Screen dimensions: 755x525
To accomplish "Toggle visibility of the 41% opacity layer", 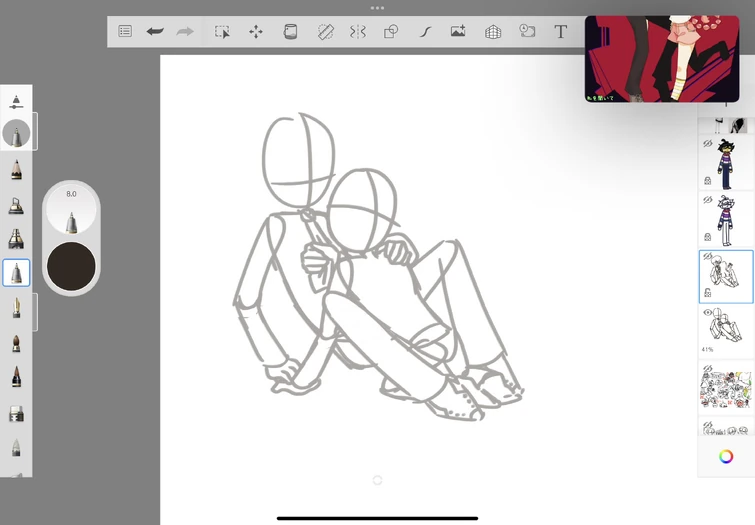I will [707, 313].
